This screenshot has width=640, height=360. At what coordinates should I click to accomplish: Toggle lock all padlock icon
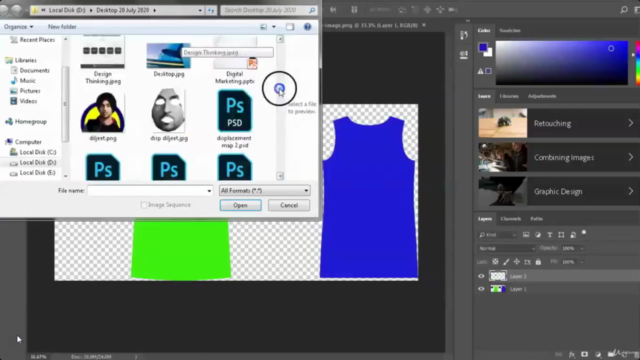538,262
